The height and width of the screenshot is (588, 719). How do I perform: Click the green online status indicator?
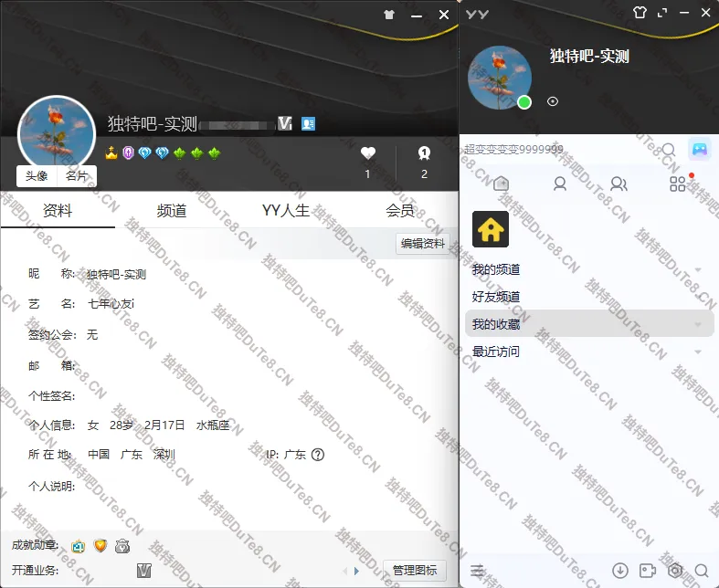coord(524,102)
